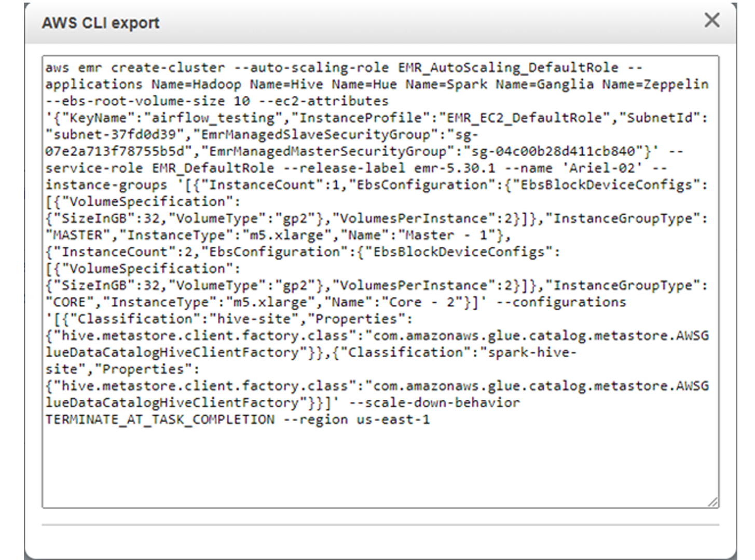Viewport: 755px width, 560px height.
Task: Click the region value 'us-east-1'
Action: pyautogui.click(x=393, y=419)
